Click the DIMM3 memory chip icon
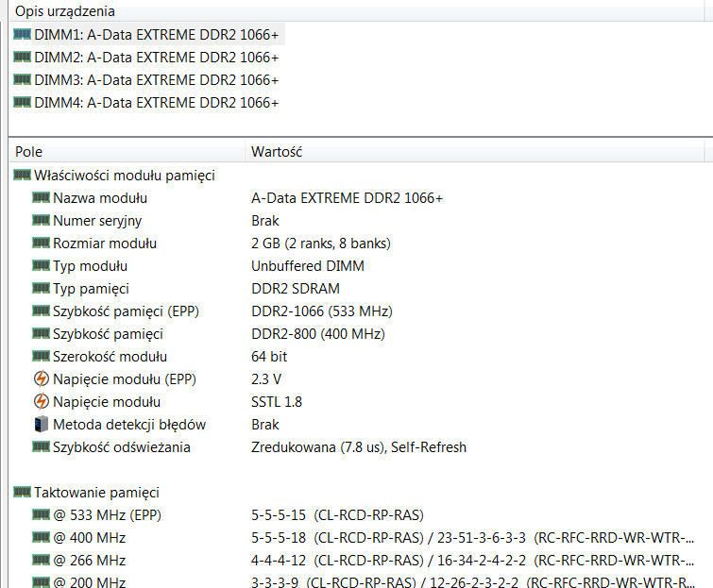The width and height of the screenshot is (713, 588). [x=23, y=79]
